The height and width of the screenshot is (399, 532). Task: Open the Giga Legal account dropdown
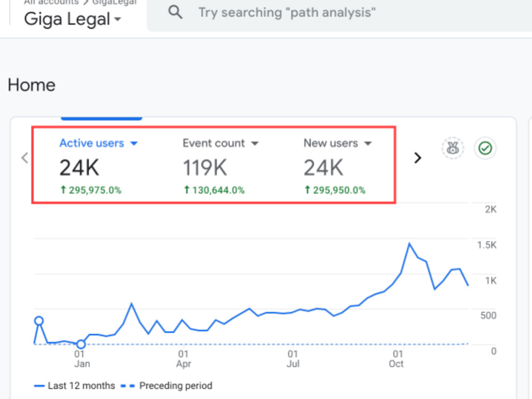[x=72, y=19]
